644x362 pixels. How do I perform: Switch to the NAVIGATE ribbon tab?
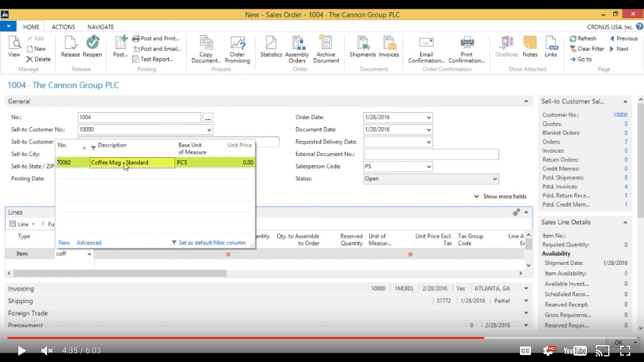coord(100,27)
